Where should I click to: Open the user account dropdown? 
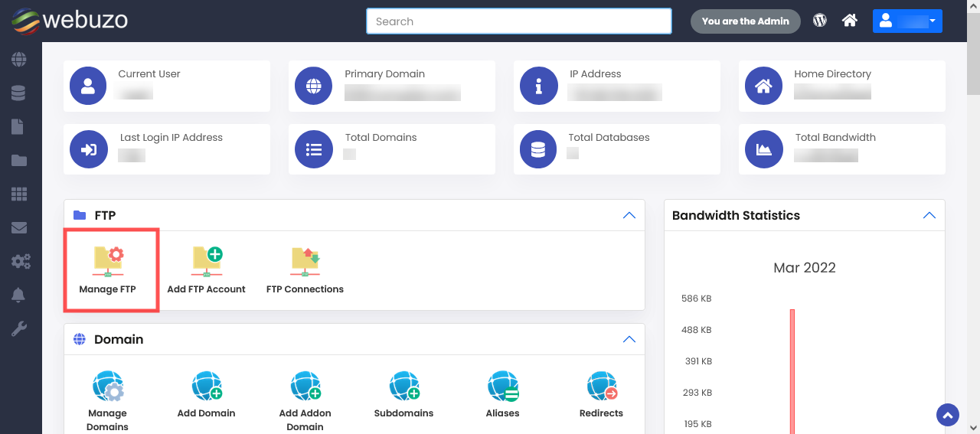[907, 21]
